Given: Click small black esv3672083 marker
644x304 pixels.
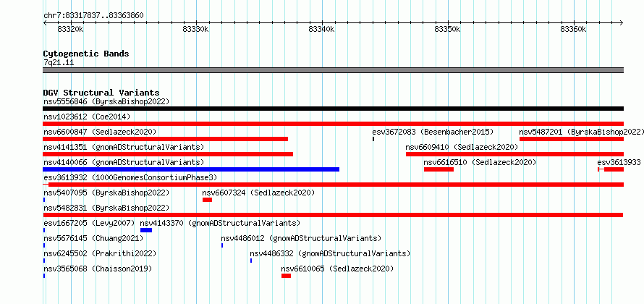Looking at the screenshot, I should point(373,139).
